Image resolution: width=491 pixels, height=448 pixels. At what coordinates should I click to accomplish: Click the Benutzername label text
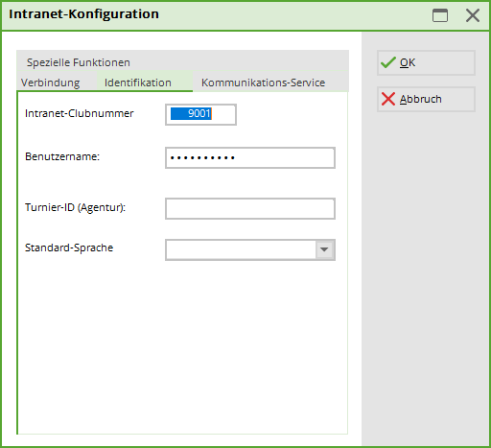coord(62,156)
